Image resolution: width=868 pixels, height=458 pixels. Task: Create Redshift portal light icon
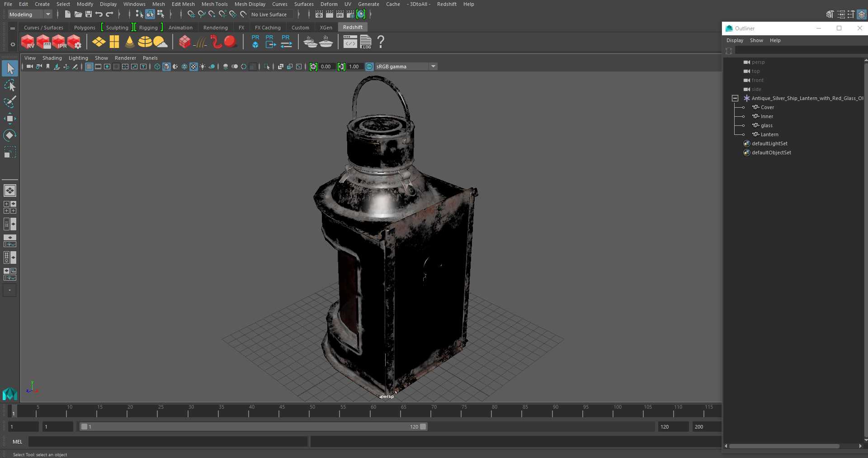click(114, 42)
